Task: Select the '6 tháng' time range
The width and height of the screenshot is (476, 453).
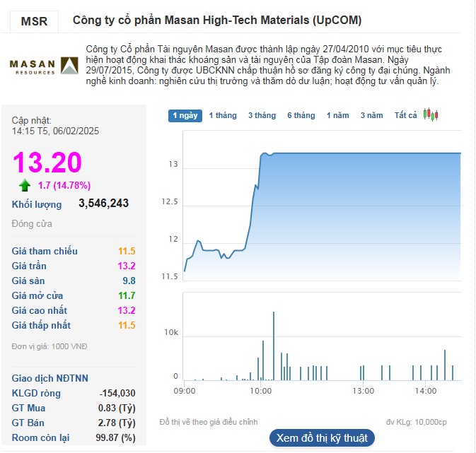Action: coord(301,115)
